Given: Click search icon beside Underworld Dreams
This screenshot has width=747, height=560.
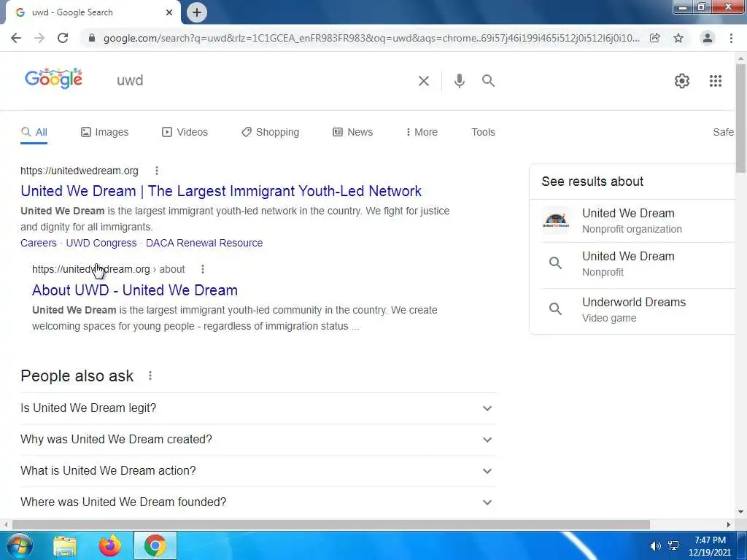Looking at the screenshot, I should pos(555,309).
